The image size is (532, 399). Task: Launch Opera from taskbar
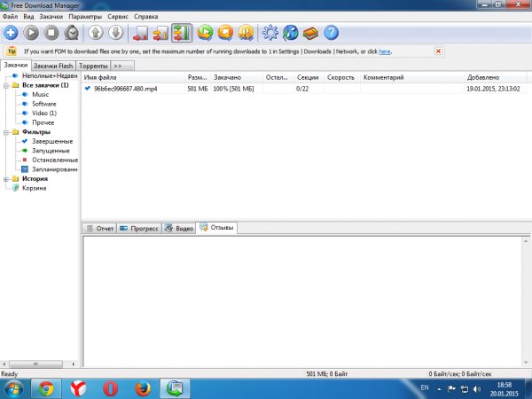point(111,388)
